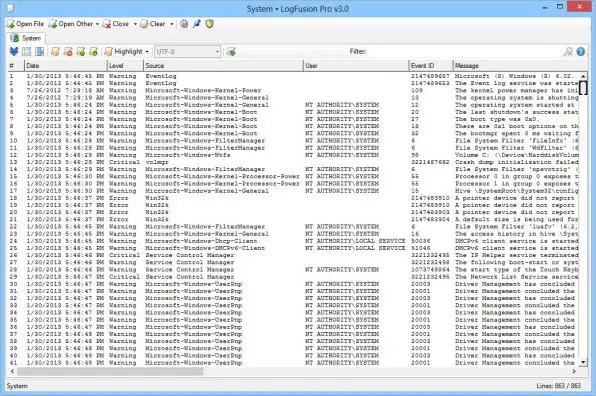Click the horizontal scrollbar thumb

110,371
